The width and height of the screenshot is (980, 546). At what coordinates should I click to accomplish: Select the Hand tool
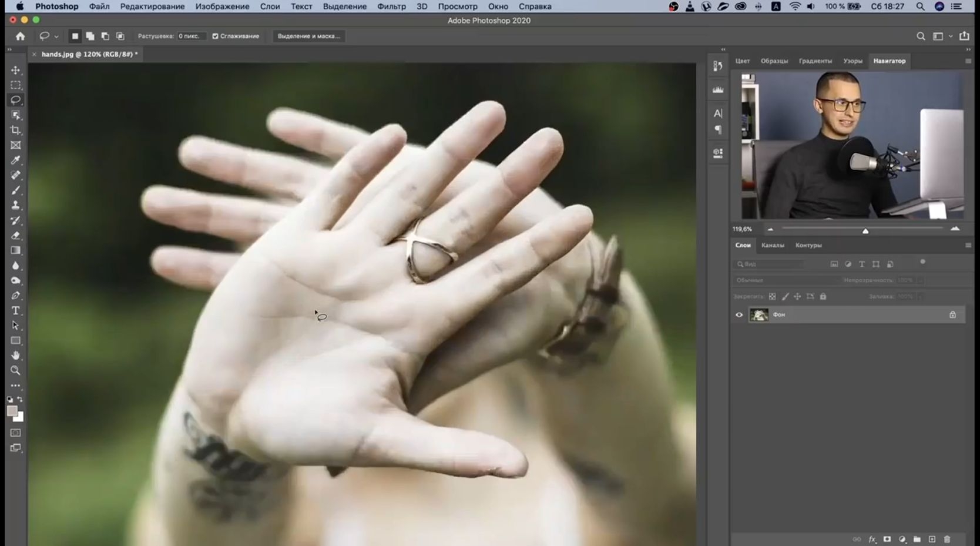click(x=16, y=356)
